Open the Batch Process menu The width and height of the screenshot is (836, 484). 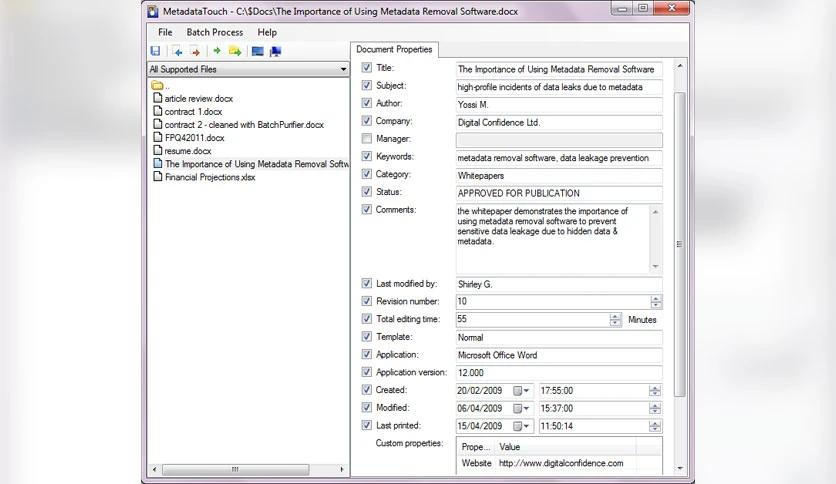214,32
